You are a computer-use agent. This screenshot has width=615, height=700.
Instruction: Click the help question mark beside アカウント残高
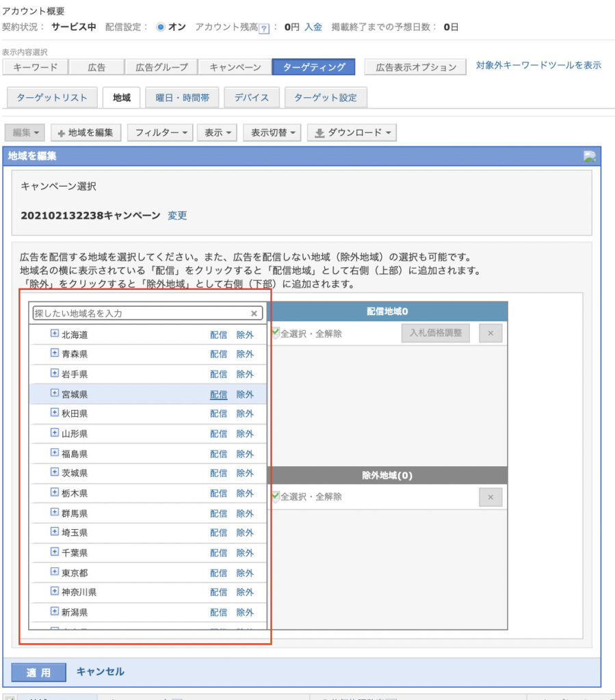pyautogui.click(x=263, y=28)
